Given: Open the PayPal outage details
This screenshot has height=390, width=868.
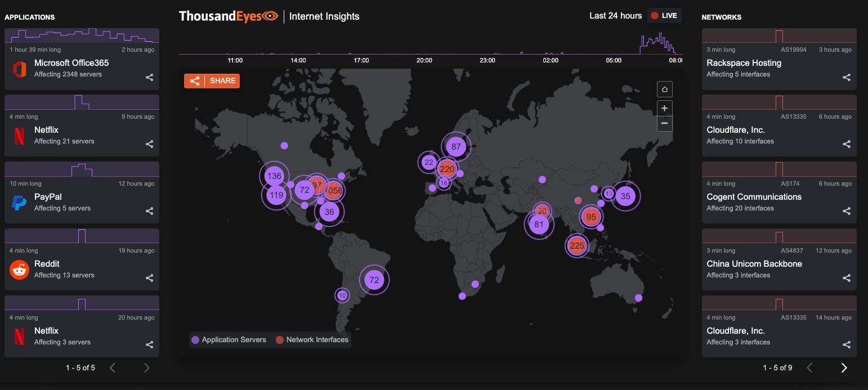Looking at the screenshot, I should pyautogui.click(x=82, y=193).
